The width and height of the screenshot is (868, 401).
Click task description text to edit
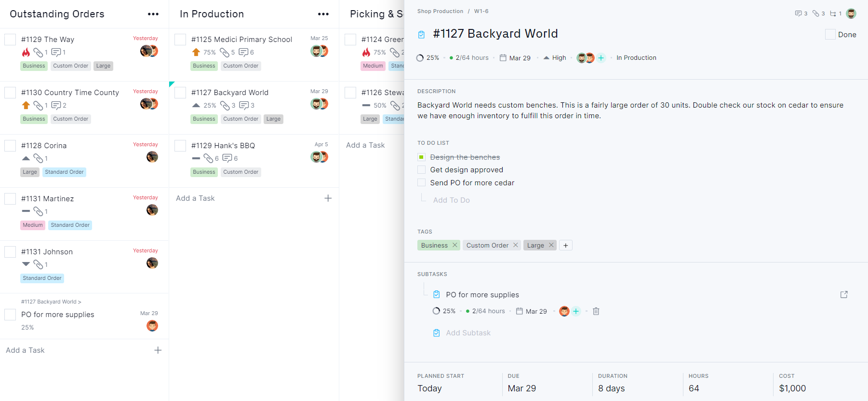point(630,111)
